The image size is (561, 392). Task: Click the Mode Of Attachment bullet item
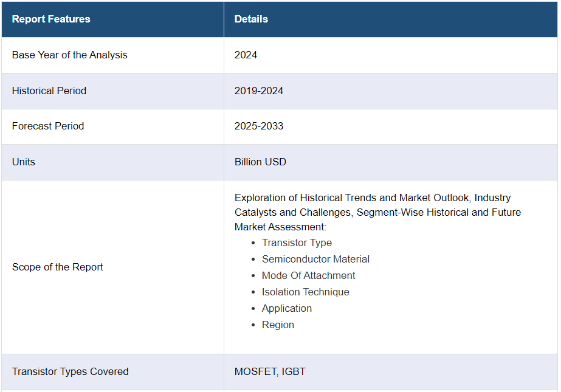coord(308,276)
